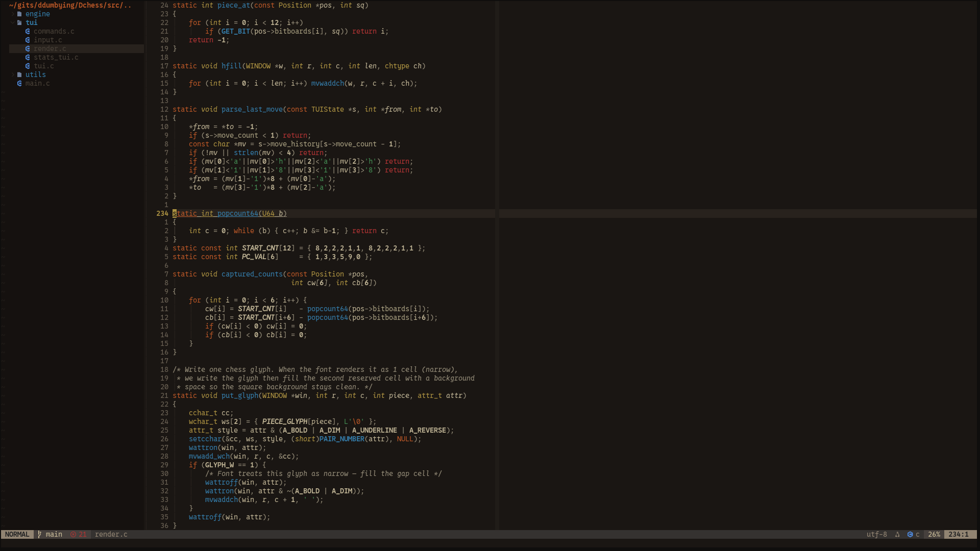Click the mvwadd_wch function call
This screenshot has height=551, width=980.
click(209, 457)
